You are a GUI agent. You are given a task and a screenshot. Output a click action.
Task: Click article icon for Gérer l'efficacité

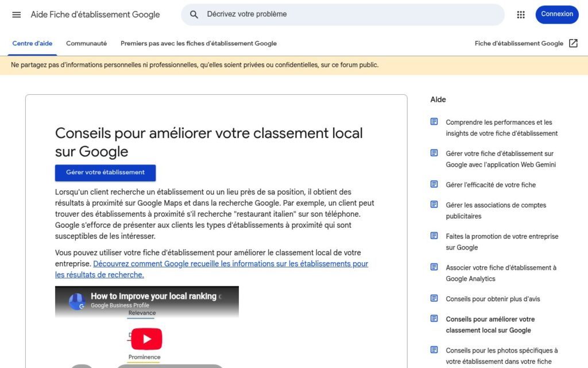click(x=434, y=184)
